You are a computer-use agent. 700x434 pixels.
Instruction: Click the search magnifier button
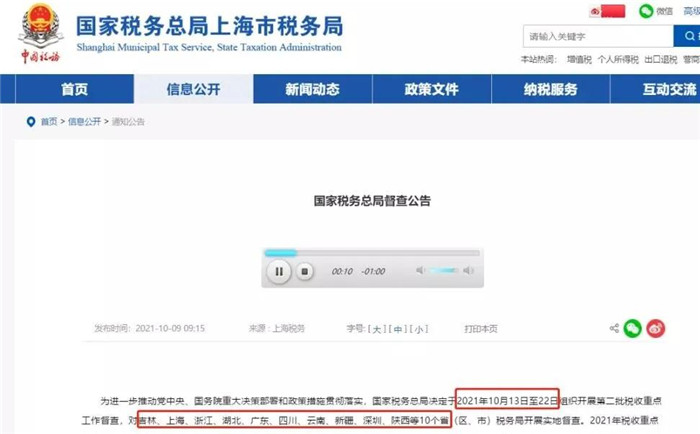tap(688, 36)
